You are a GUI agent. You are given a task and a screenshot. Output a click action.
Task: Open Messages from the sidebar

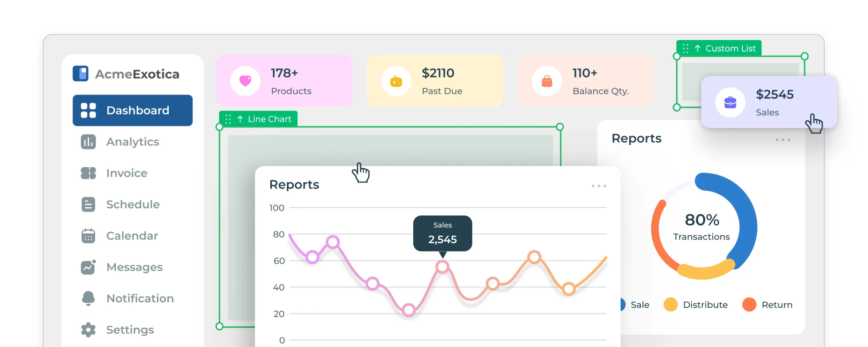click(x=133, y=267)
